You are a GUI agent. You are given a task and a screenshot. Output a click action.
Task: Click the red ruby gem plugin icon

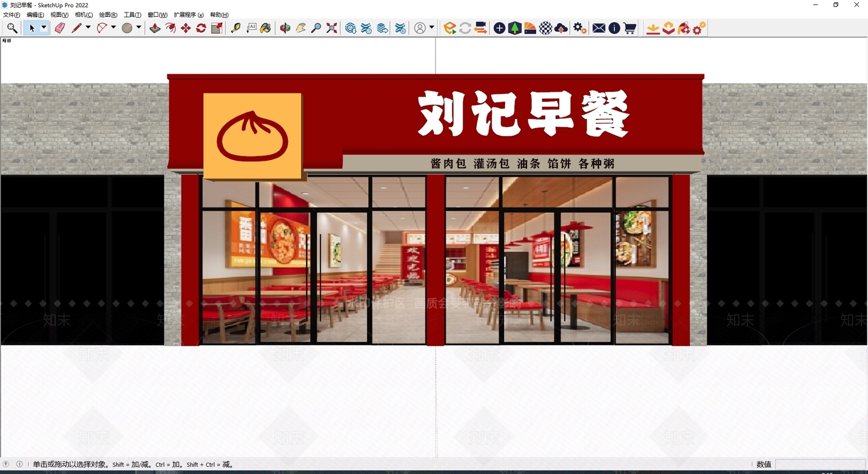[x=684, y=28]
